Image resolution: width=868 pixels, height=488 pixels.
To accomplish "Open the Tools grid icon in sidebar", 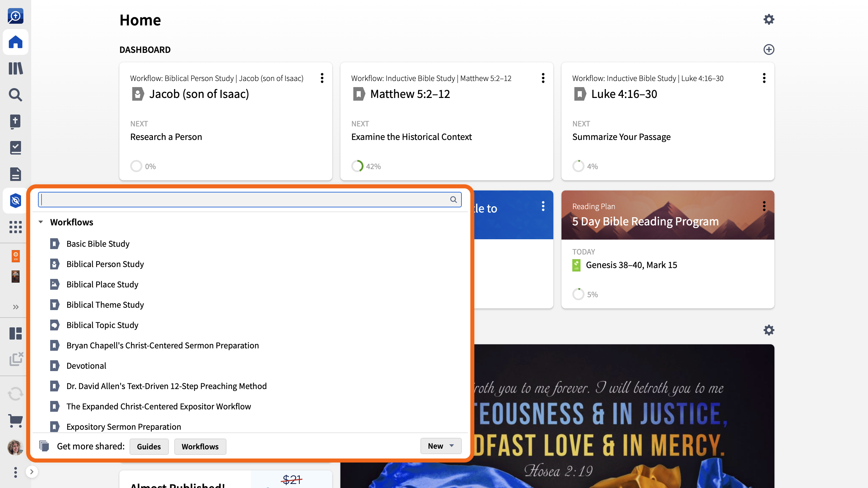I will click(x=16, y=227).
